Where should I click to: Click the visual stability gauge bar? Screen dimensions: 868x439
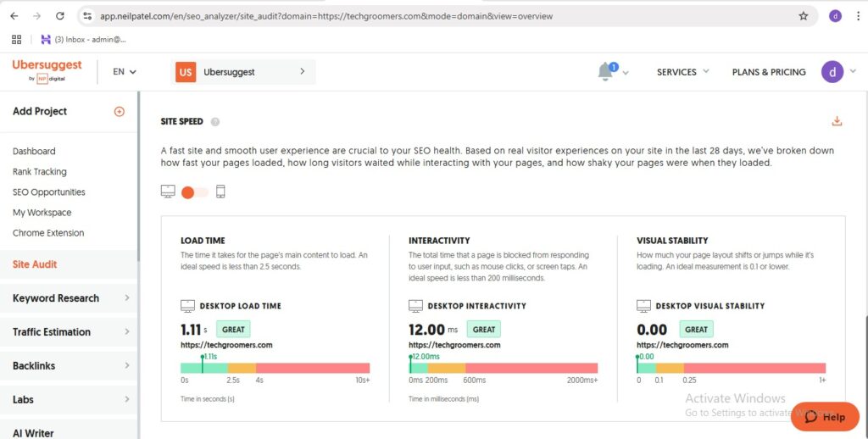732,368
